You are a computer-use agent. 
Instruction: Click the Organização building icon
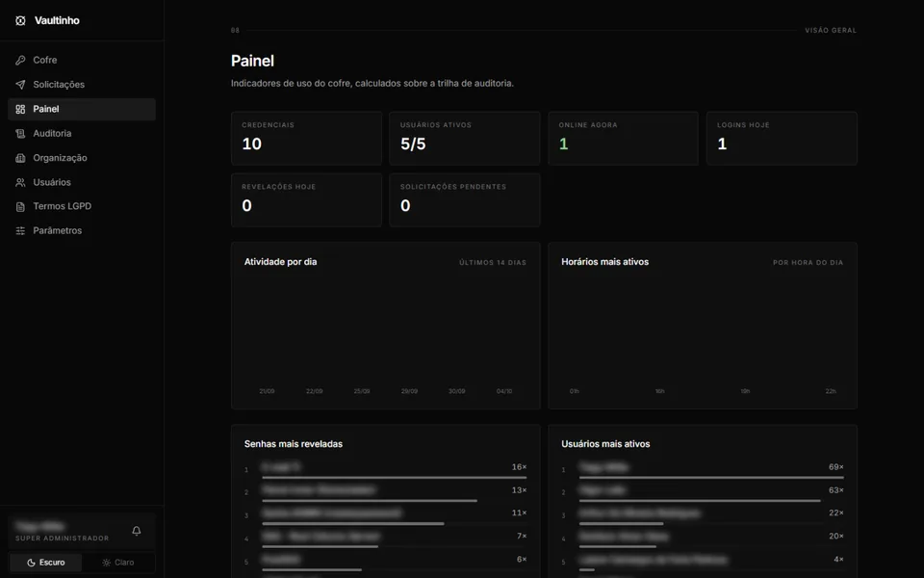[20, 158]
